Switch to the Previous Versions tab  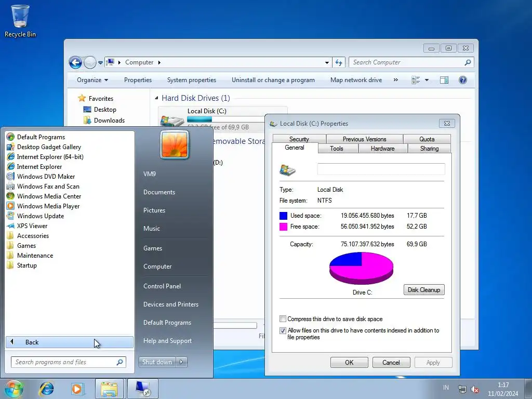pyautogui.click(x=364, y=139)
